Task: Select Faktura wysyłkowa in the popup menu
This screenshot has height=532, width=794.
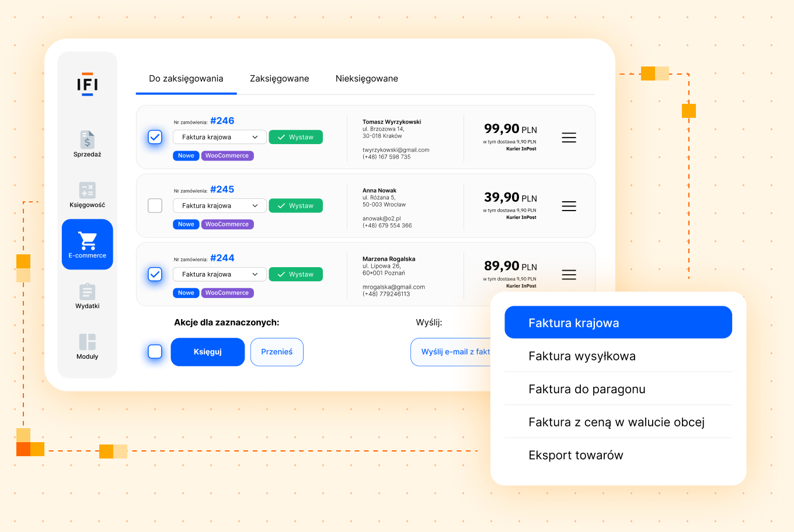Action: (618, 356)
